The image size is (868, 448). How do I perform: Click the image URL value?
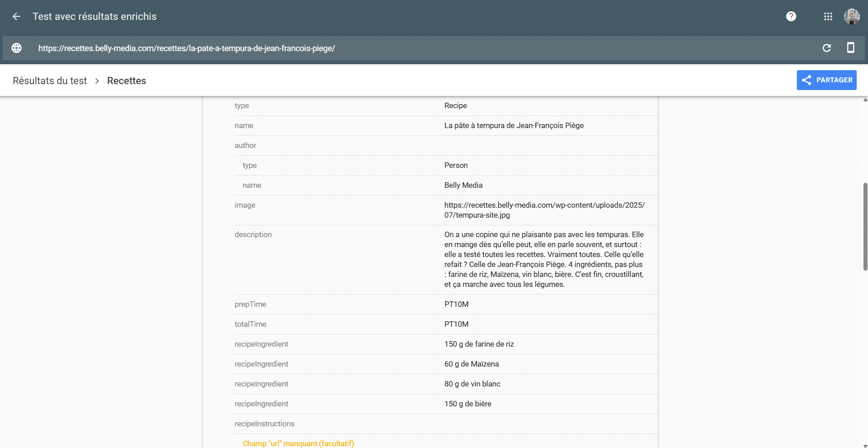coord(544,210)
